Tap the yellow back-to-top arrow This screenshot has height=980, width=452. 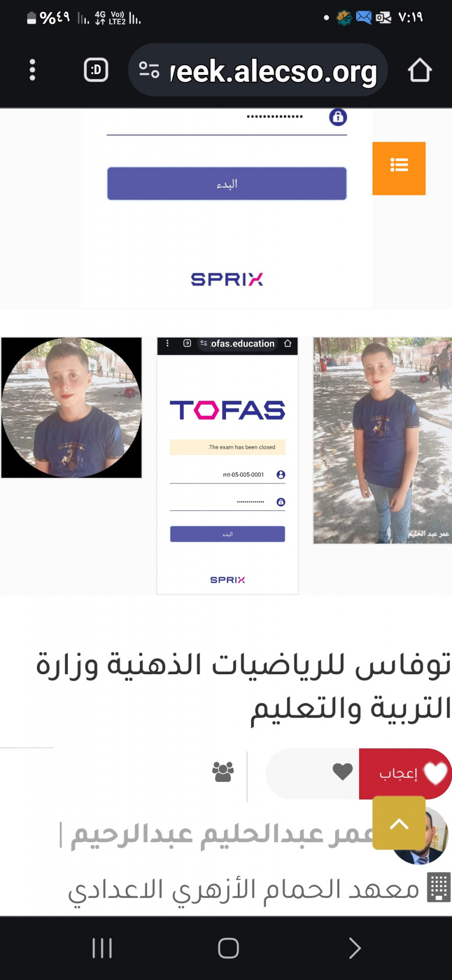pyautogui.click(x=399, y=823)
